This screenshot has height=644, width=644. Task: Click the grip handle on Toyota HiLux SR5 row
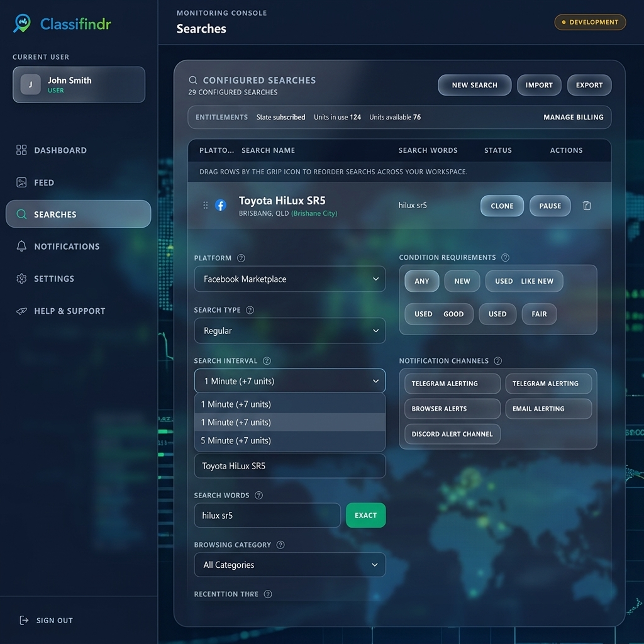206,205
